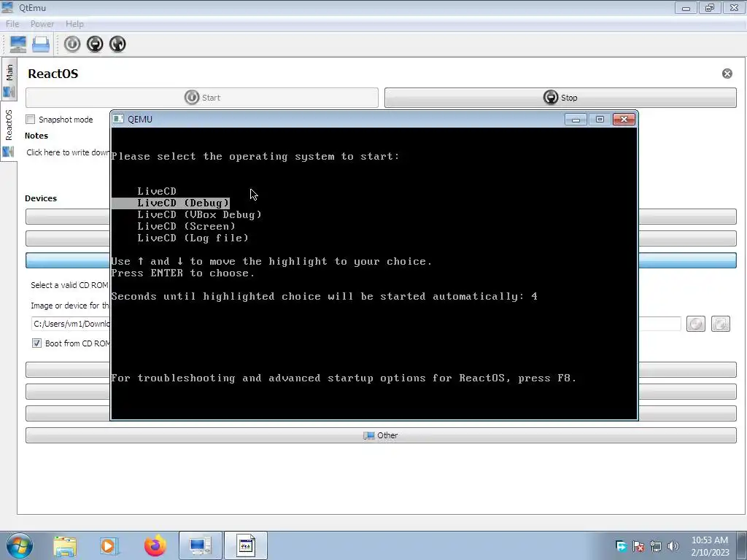This screenshot has width=747, height=560.
Task: Click the volume speaker tray icon
Action: 673,545
